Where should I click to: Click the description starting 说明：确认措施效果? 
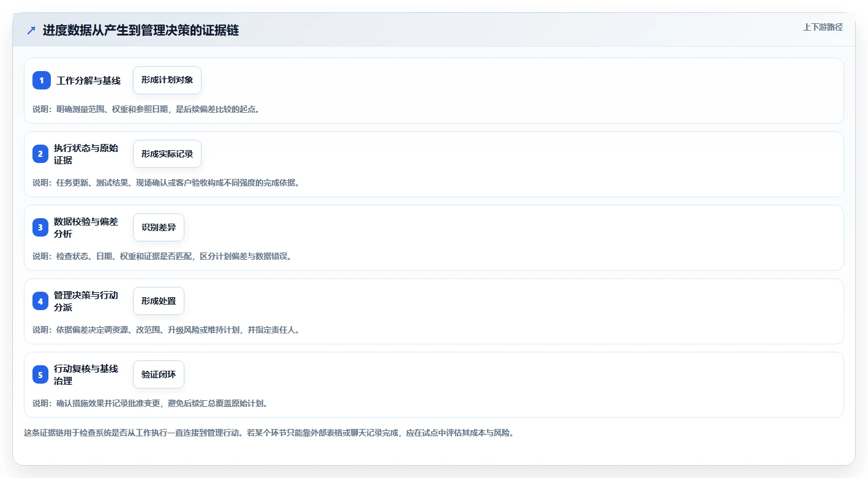click(150, 403)
